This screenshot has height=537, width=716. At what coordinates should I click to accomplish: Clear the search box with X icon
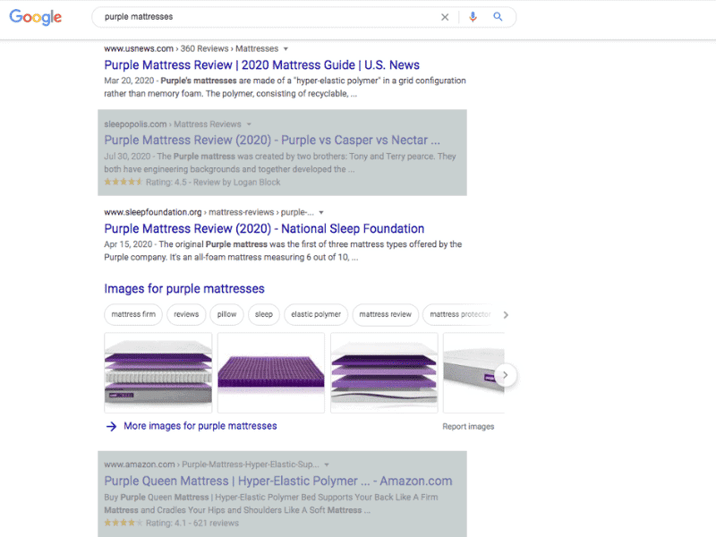tap(445, 17)
